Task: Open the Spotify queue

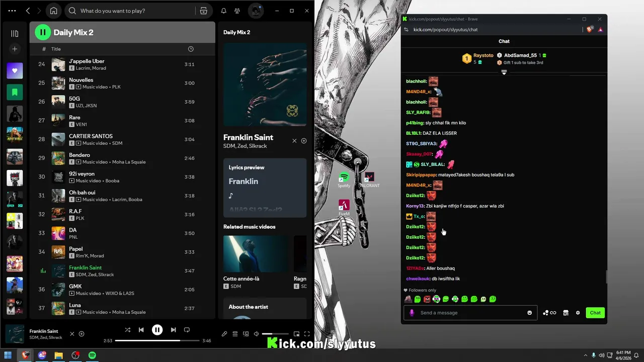Action: (x=235, y=334)
